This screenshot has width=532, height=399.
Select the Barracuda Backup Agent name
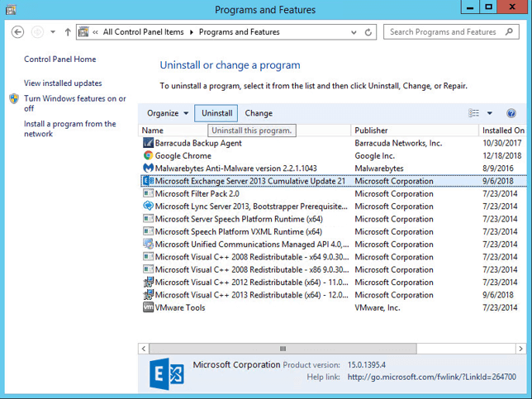pyautogui.click(x=198, y=143)
